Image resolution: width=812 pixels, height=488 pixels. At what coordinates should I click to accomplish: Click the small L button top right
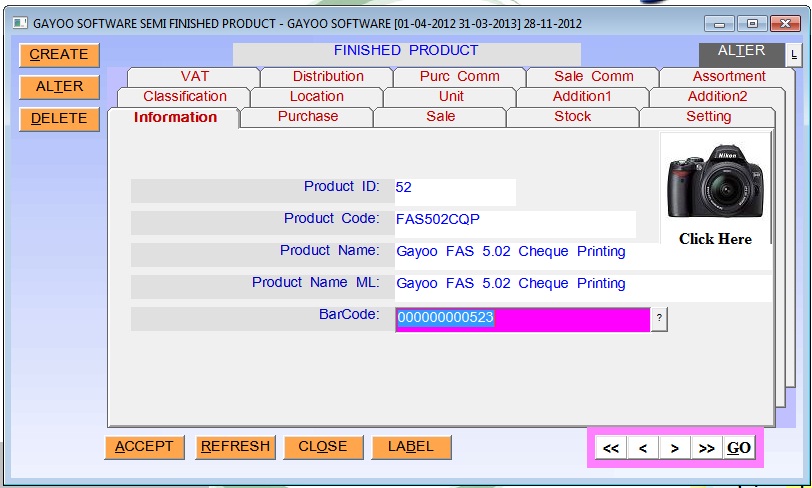pyautogui.click(x=794, y=54)
